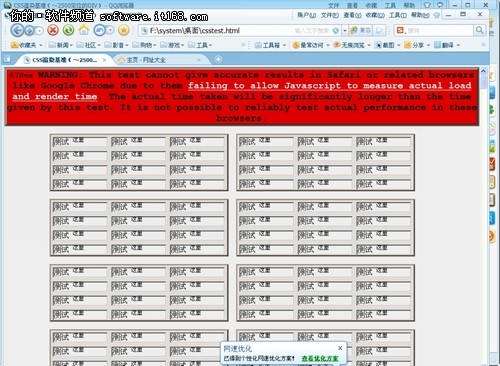This screenshot has width=500, height=366.
Task: Click the Go arrow button after 兼容
Action: [x=380, y=31]
